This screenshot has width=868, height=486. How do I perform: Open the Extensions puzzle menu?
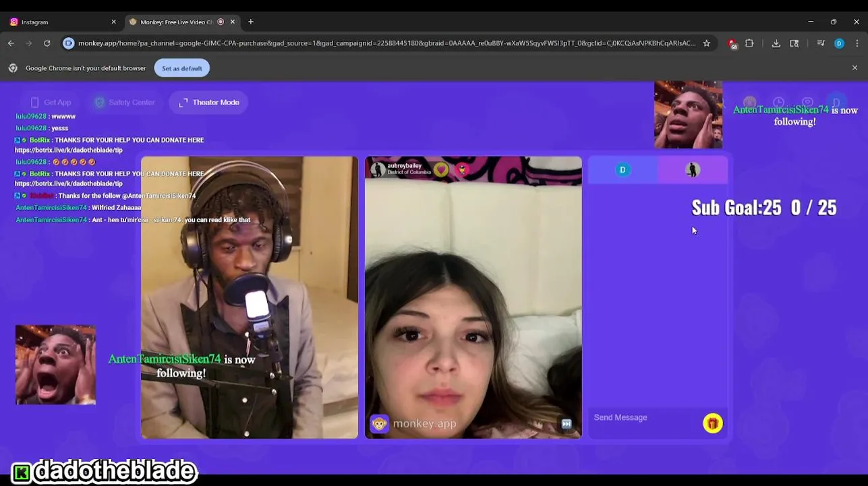[x=749, y=43]
